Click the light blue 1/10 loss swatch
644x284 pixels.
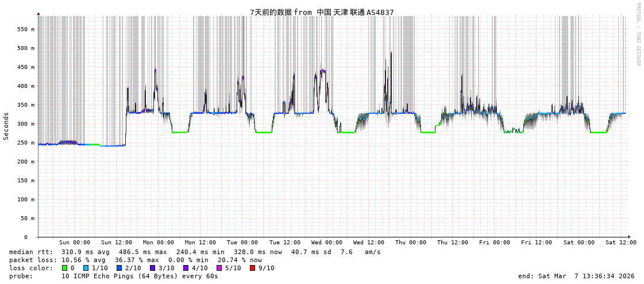coord(86,268)
